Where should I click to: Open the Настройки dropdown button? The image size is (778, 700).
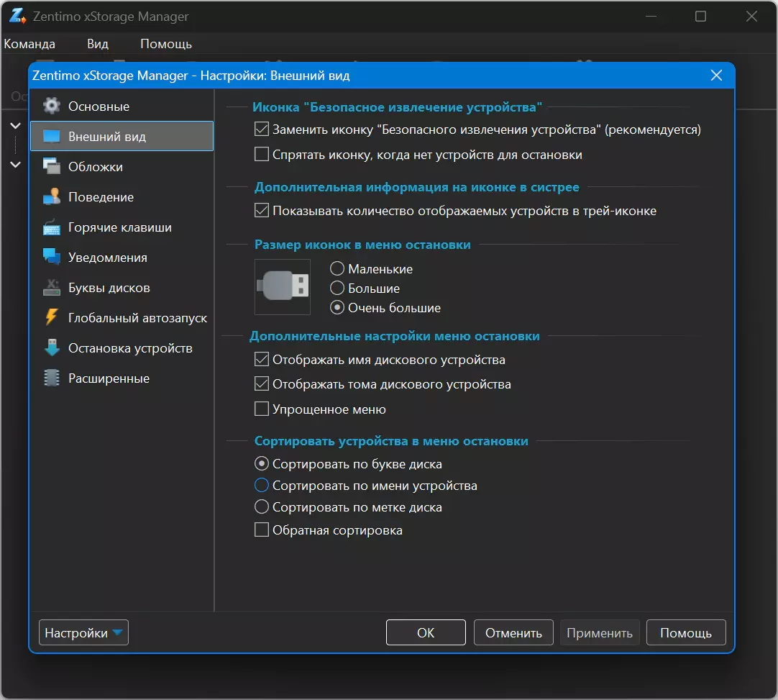pos(83,632)
